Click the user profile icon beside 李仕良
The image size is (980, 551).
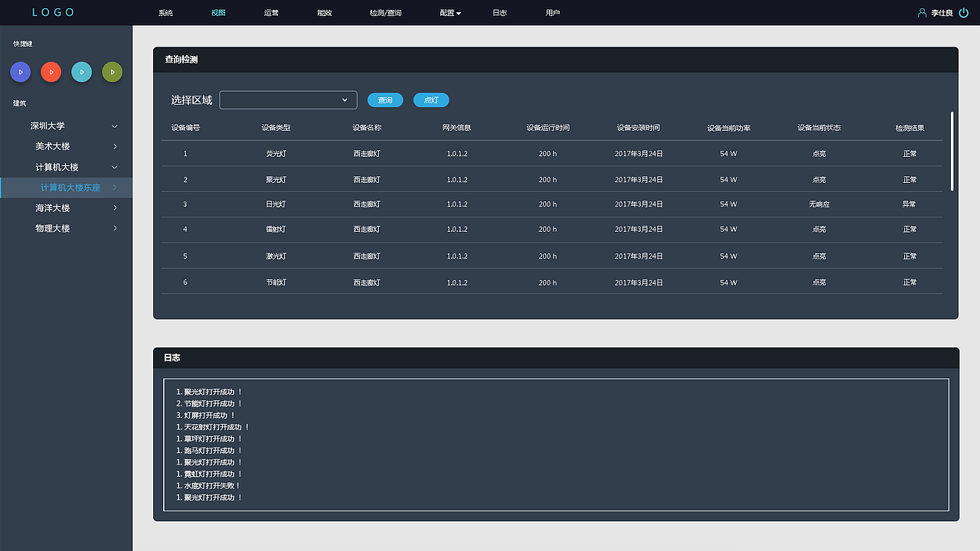[922, 13]
